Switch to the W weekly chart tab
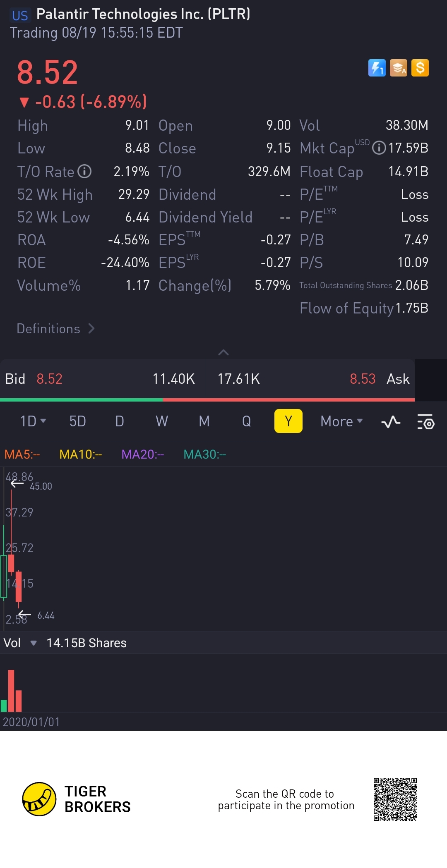 pos(162,421)
